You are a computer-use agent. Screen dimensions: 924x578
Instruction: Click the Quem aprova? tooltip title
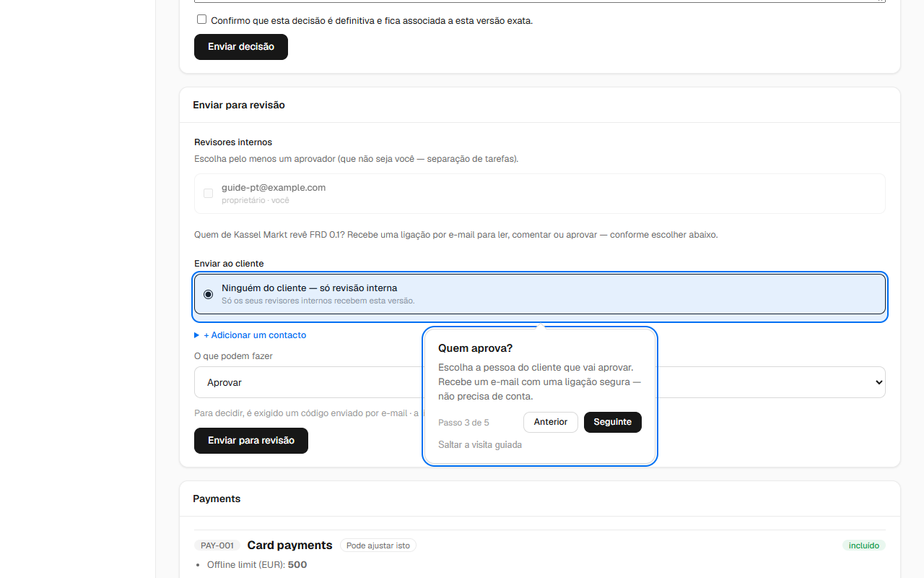475,348
